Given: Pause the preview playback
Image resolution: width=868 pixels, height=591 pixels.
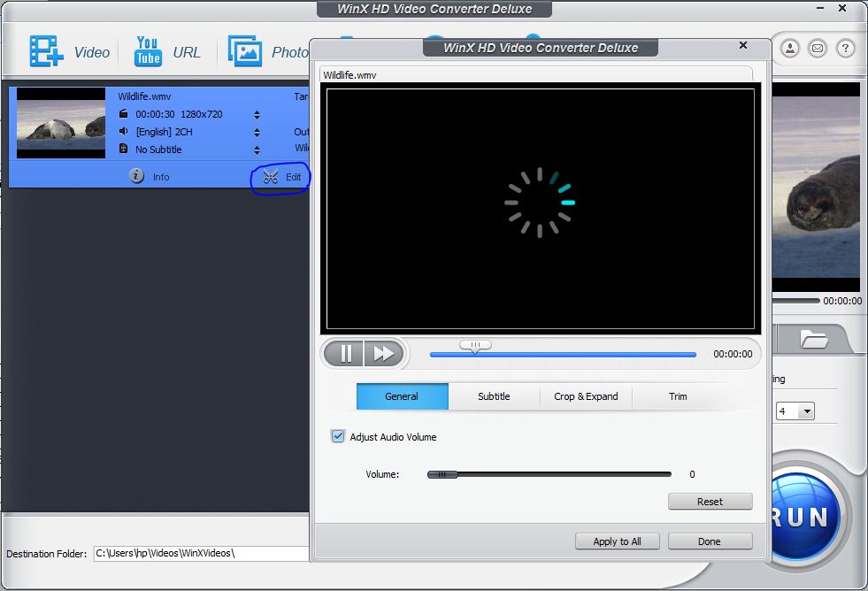Looking at the screenshot, I should (x=345, y=353).
